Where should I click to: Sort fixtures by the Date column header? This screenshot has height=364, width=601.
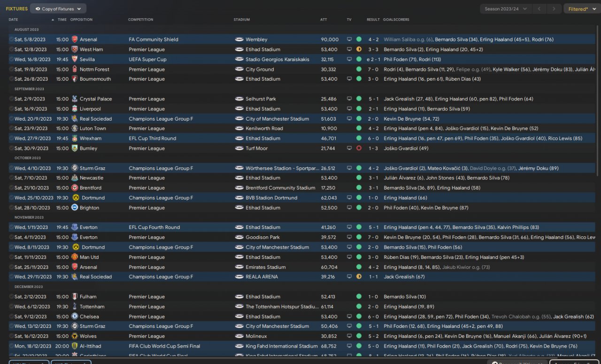click(x=13, y=20)
